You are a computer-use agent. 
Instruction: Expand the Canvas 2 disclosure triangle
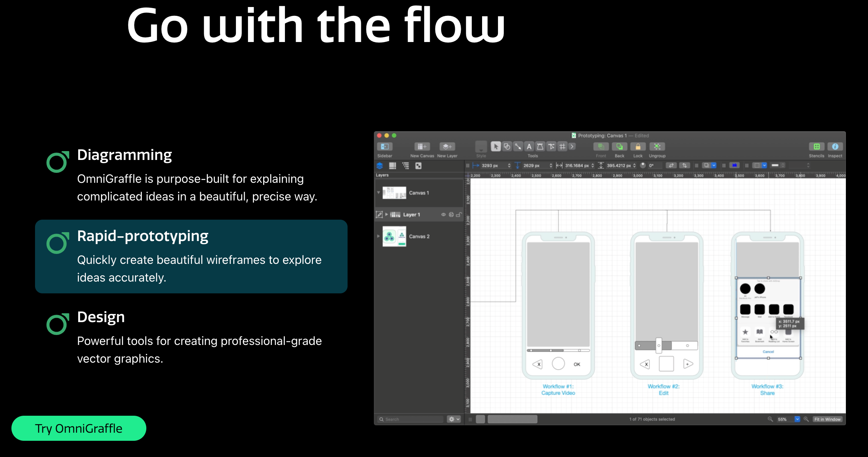(378, 236)
